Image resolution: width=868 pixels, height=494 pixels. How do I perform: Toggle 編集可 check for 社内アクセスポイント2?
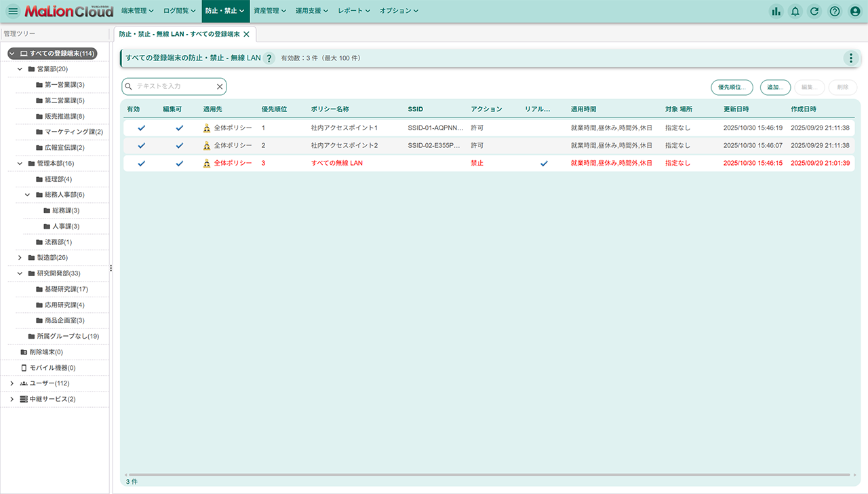coord(179,145)
